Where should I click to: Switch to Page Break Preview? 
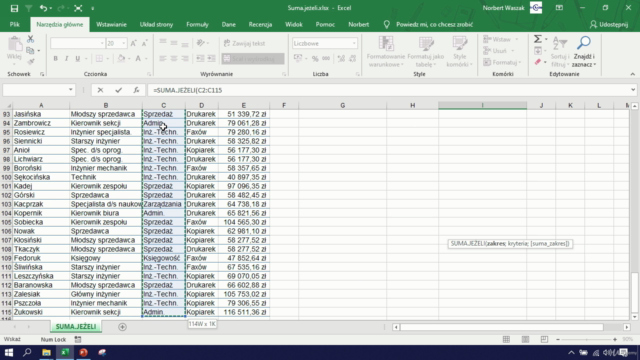point(544,339)
